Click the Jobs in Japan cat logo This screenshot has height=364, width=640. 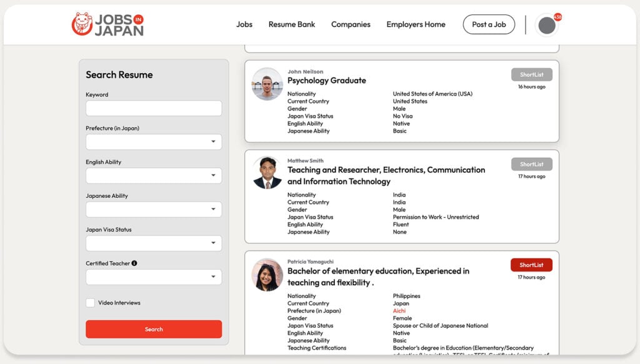point(107,24)
